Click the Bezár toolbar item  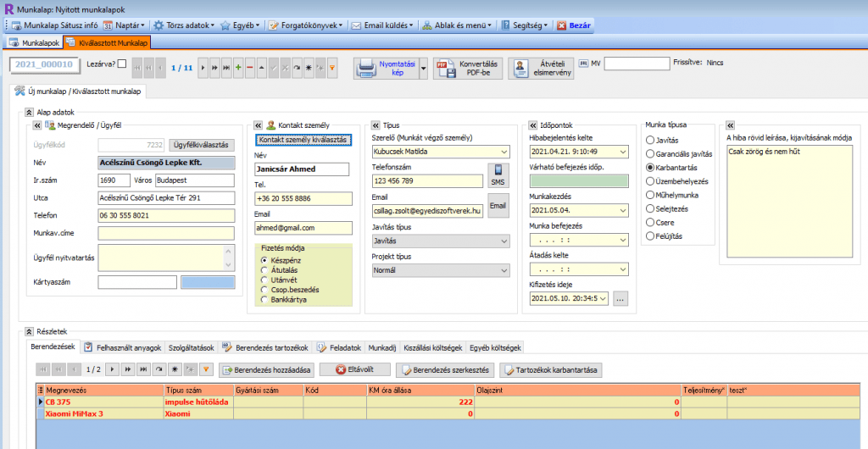[x=574, y=25]
